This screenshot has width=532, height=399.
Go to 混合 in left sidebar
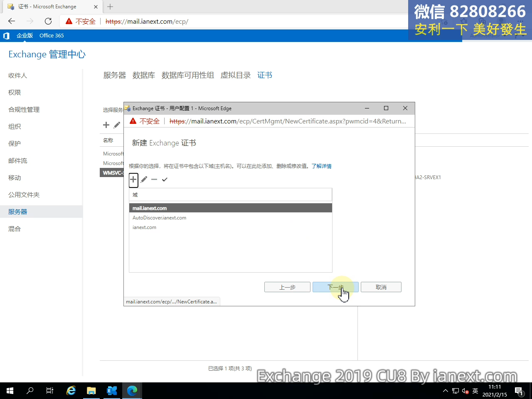(x=15, y=229)
